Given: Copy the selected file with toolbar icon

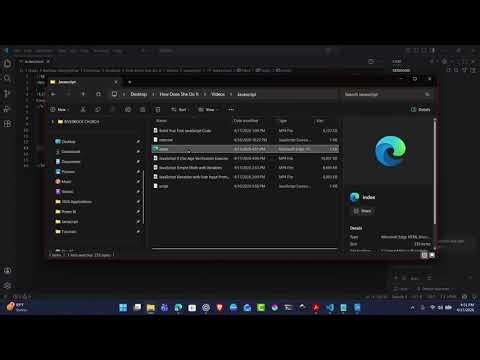Looking at the screenshot, I should [98, 109].
